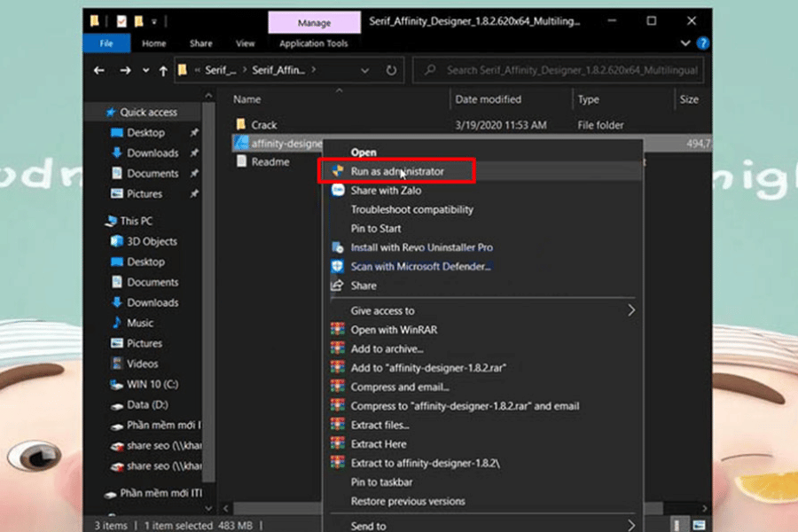The width and height of the screenshot is (798, 532).
Task: Select Troubleshoot compatibility from context menu
Action: click(x=411, y=209)
